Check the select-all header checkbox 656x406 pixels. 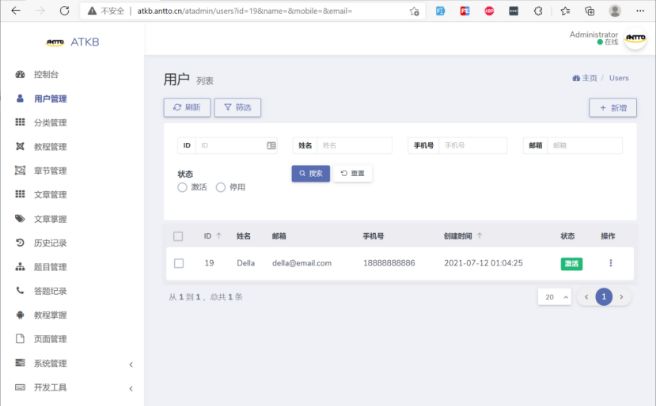click(x=178, y=236)
